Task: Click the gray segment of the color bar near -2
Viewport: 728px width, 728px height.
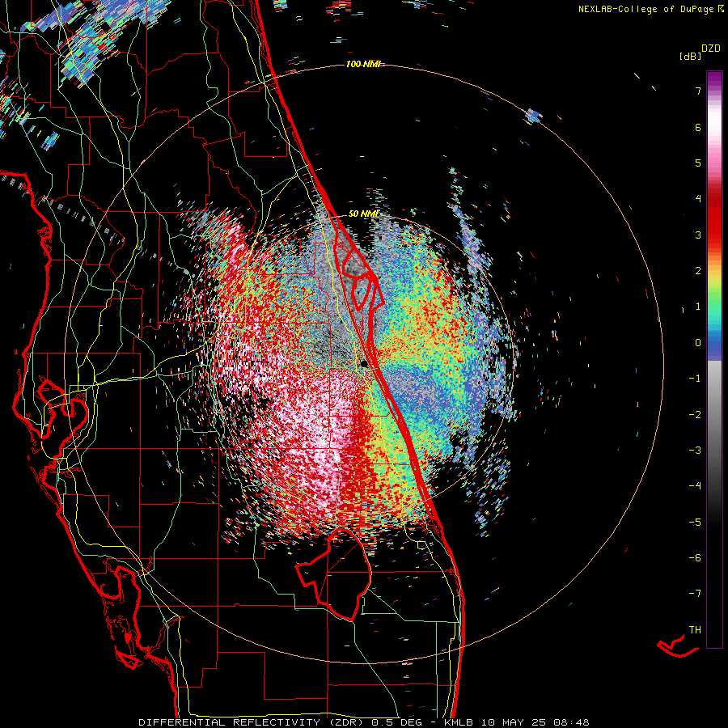Action: point(714,414)
